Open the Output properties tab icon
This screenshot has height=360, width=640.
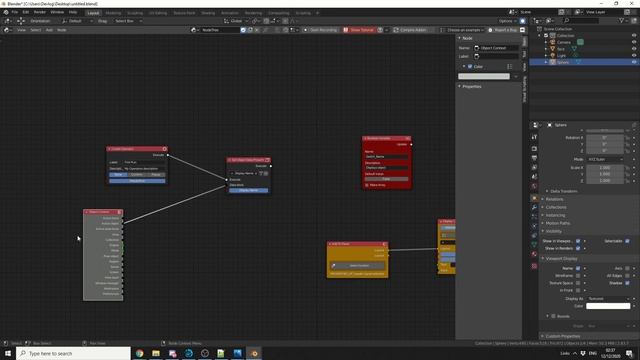534,158
